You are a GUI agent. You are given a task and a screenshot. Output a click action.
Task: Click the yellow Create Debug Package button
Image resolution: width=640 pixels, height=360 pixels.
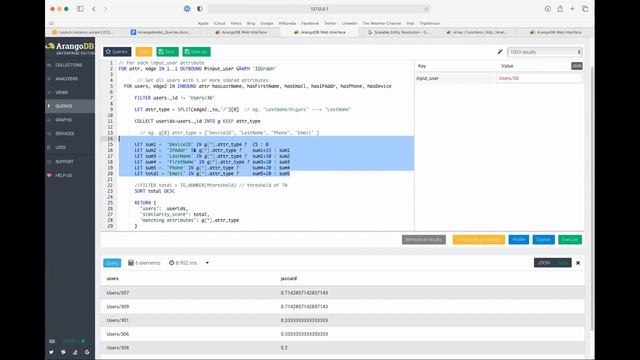479,240
